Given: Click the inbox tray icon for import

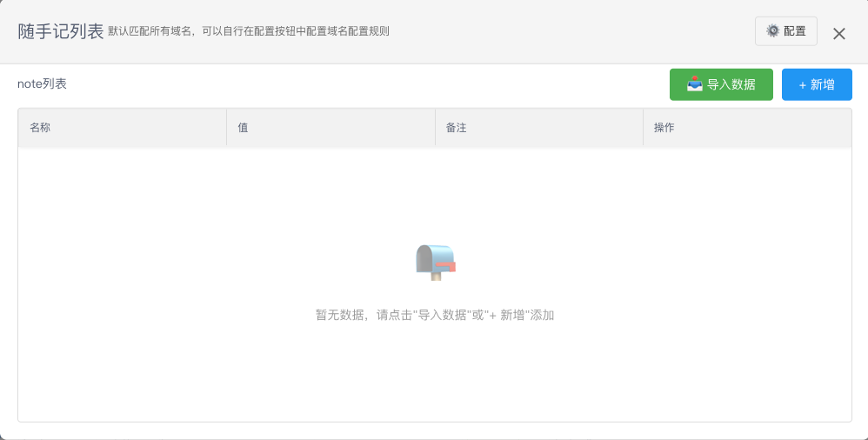Looking at the screenshot, I should (695, 84).
